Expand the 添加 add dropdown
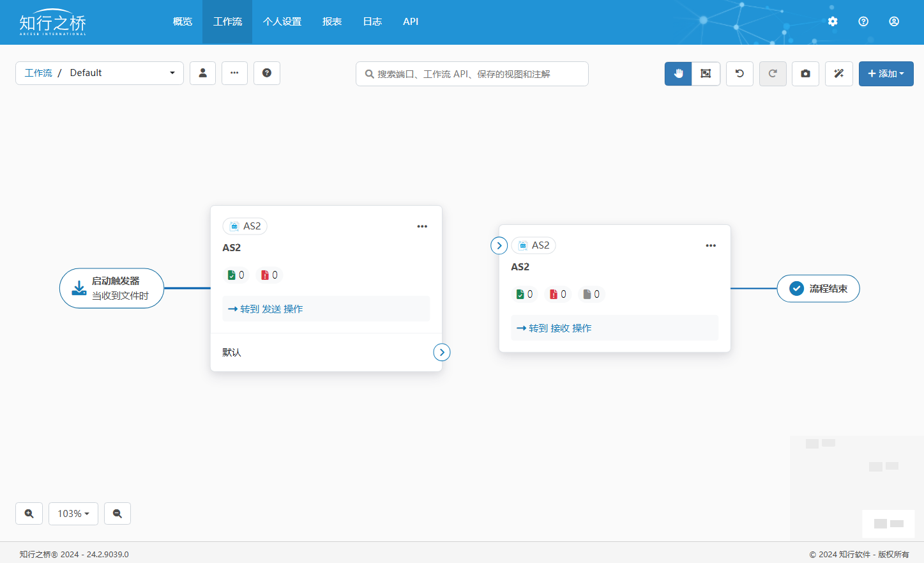This screenshot has width=924, height=563. point(886,73)
